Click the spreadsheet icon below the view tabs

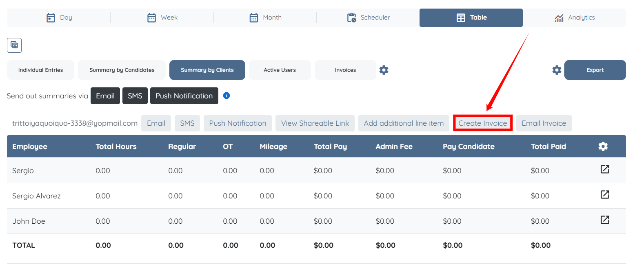[x=14, y=45]
